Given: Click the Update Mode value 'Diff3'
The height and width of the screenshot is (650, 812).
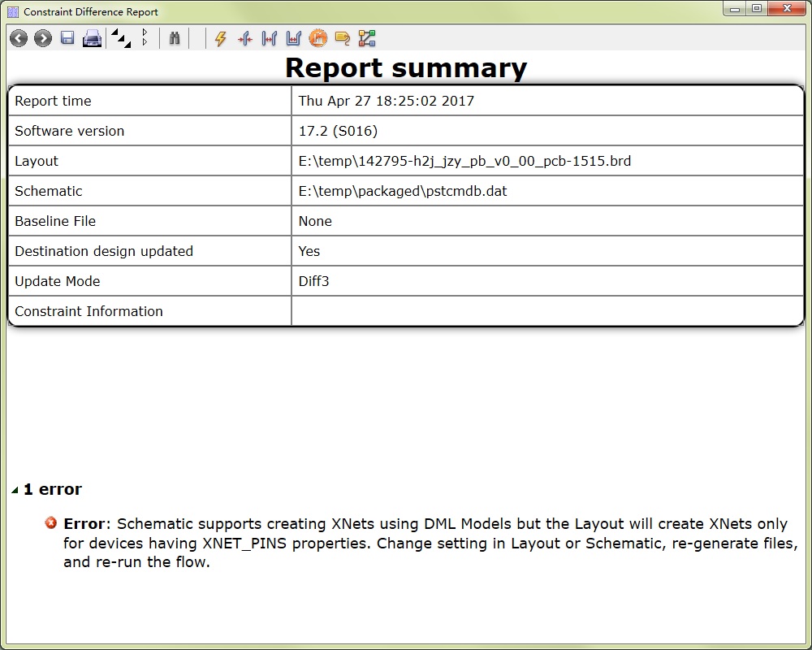Looking at the screenshot, I should [313, 281].
